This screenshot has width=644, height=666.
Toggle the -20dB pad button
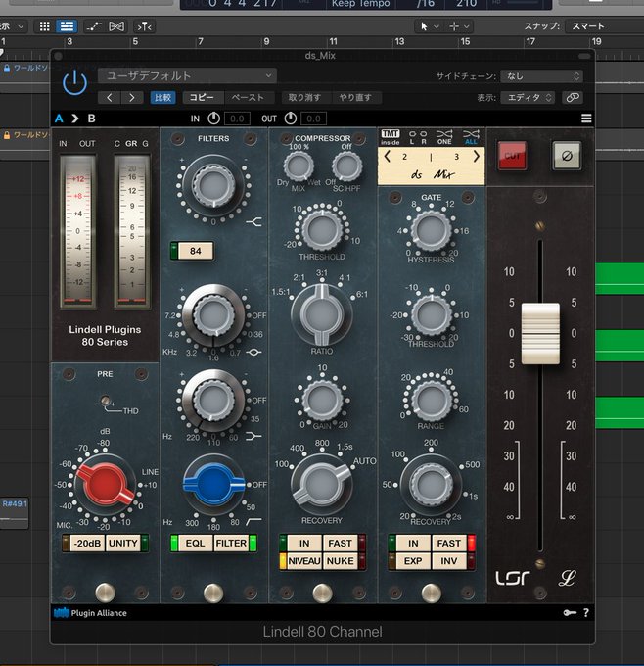tap(87, 544)
